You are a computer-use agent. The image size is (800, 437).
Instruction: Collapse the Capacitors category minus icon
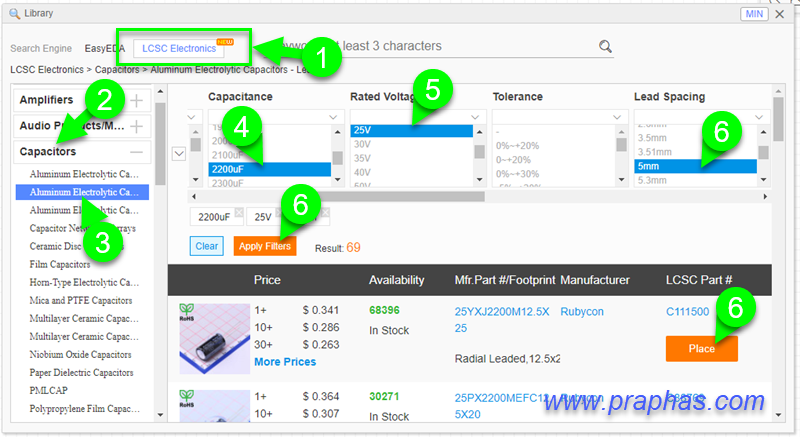point(136,152)
